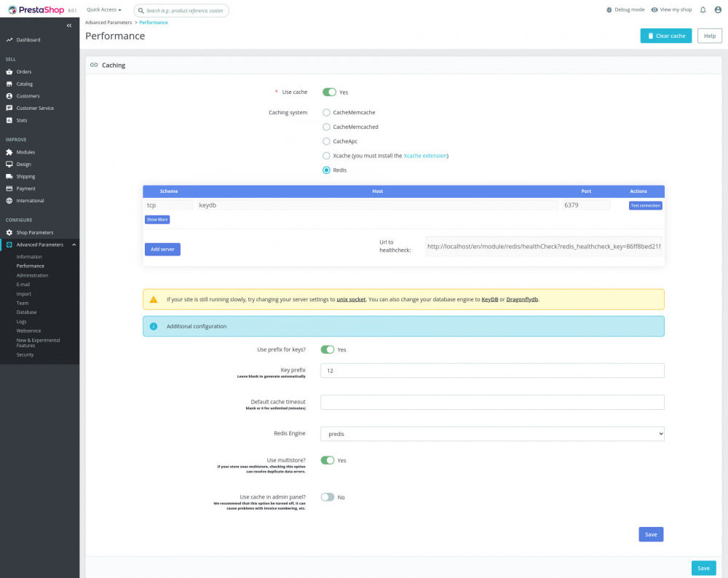Screen dimensions: 728x578
Task: Select CacheMemcached caching system
Action: 326,127
